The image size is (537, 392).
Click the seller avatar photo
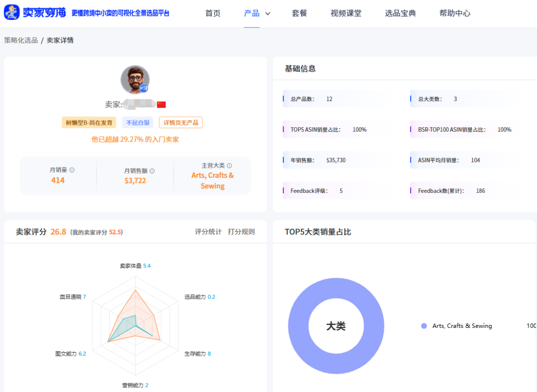[135, 79]
